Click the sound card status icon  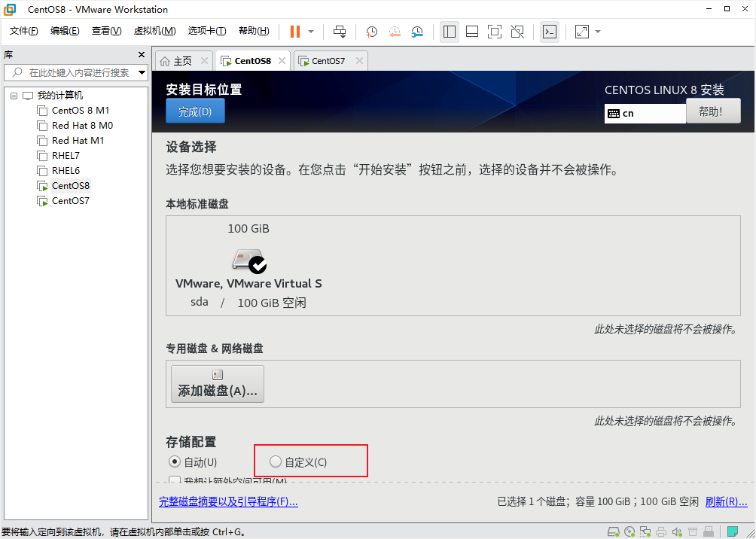click(677, 532)
